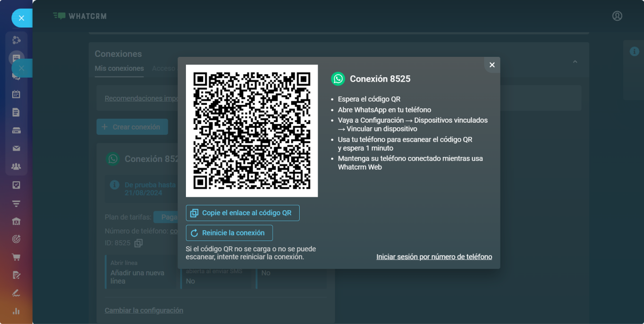Open the document edit pencil icon in the sidebar
The height and width of the screenshot is (324, 644).
click(16, 275)
